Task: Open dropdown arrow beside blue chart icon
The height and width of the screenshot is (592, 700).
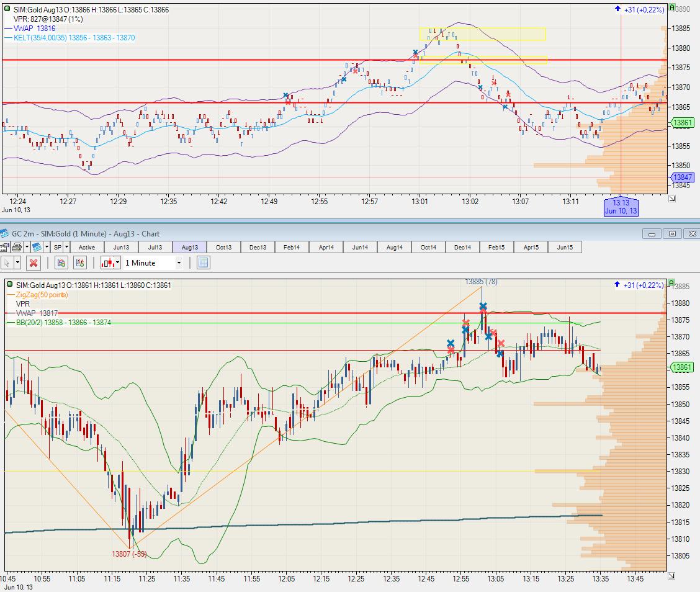Action: [47, 248]
